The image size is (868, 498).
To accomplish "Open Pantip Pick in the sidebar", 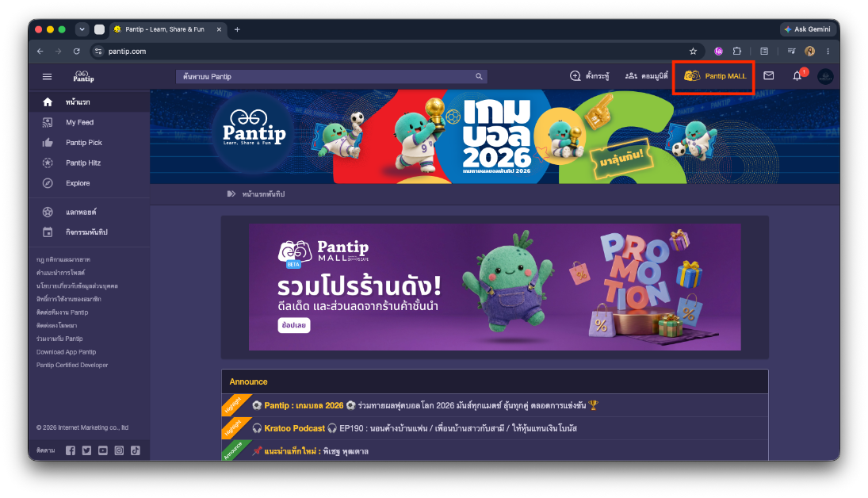I will (x=89, y=143).
